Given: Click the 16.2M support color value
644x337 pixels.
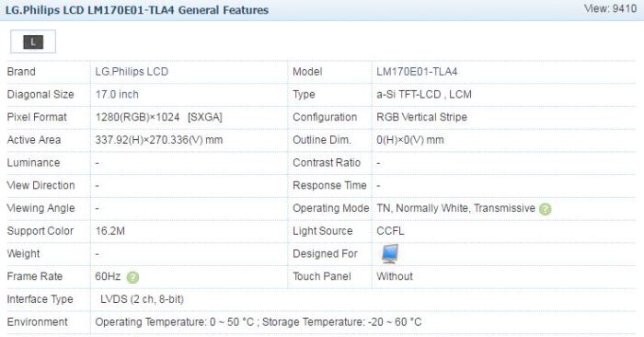Looking at the screenshot, I should (x=110, y=231).
